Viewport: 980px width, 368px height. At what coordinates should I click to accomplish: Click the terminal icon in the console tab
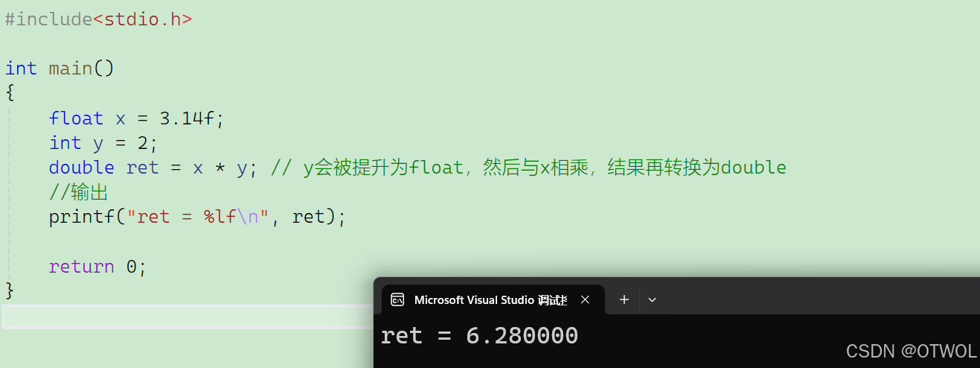(x=398, y=299)
